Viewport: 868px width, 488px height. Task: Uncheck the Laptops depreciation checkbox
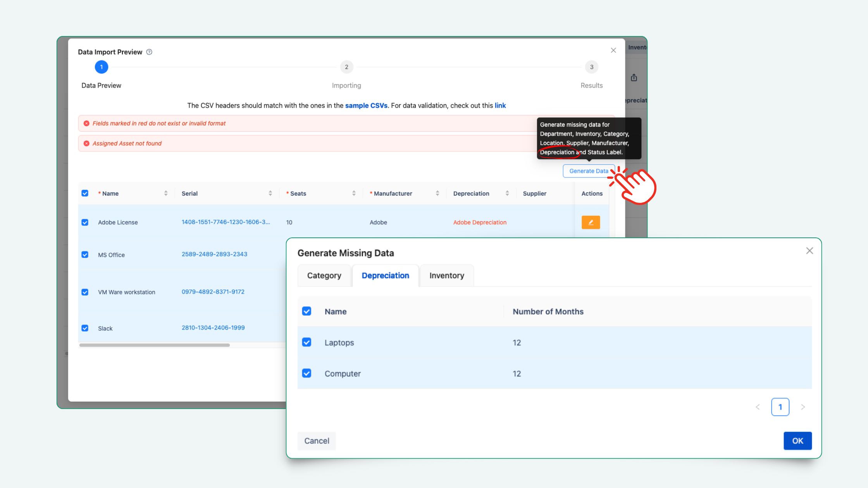[307, 342]
